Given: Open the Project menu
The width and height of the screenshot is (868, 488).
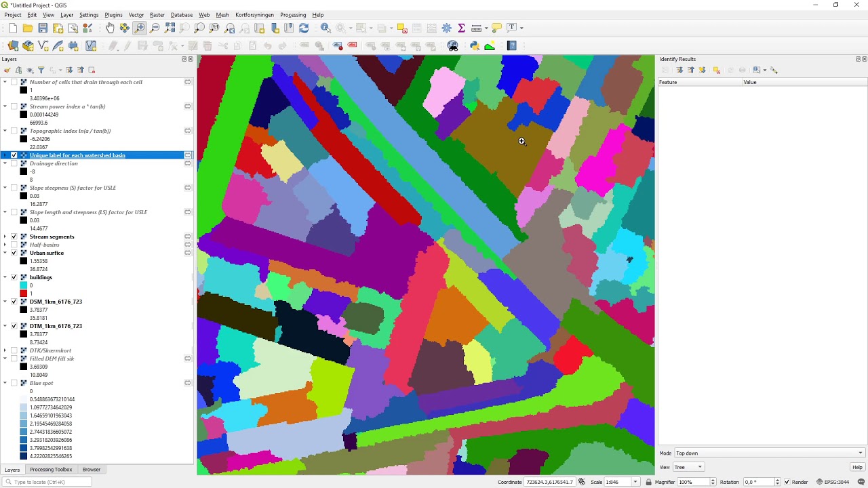Looking at the screenshot, I should coord(13,15).
